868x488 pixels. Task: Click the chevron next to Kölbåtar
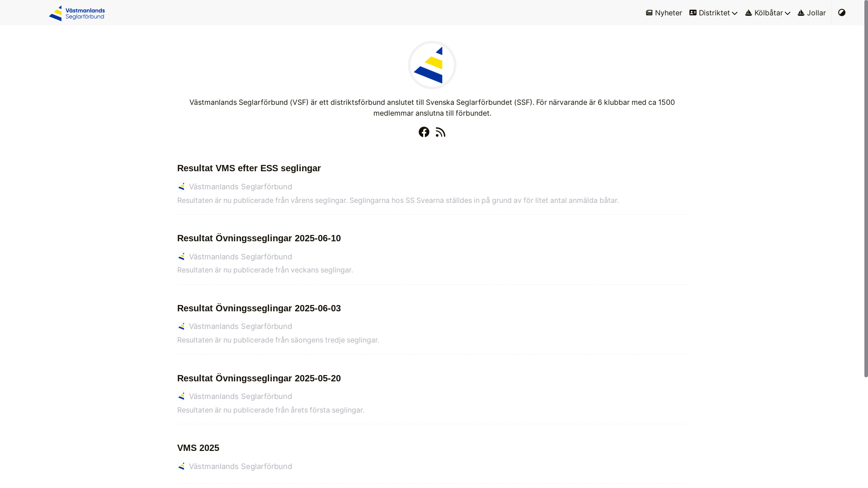click(x=788, y=14)
